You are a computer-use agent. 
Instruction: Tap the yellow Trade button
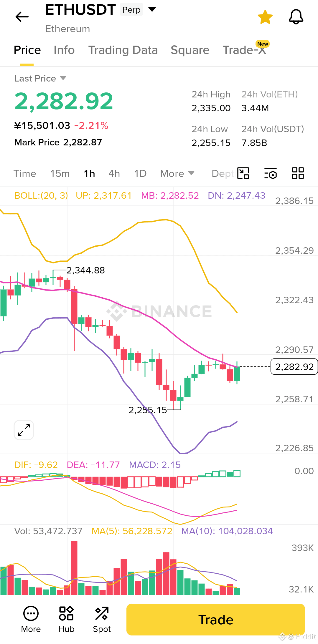pos(216,620)
